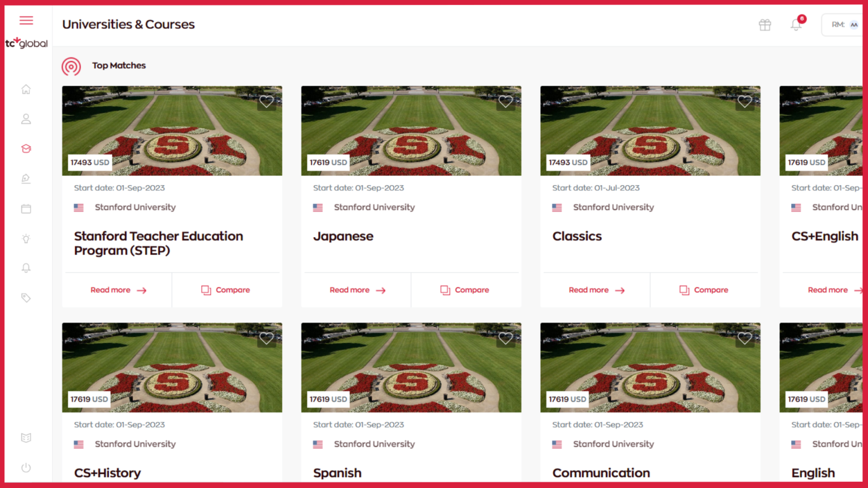Select the tag offers icon in sidebar
The image size is (868, 488).
(x=26, y=298)
